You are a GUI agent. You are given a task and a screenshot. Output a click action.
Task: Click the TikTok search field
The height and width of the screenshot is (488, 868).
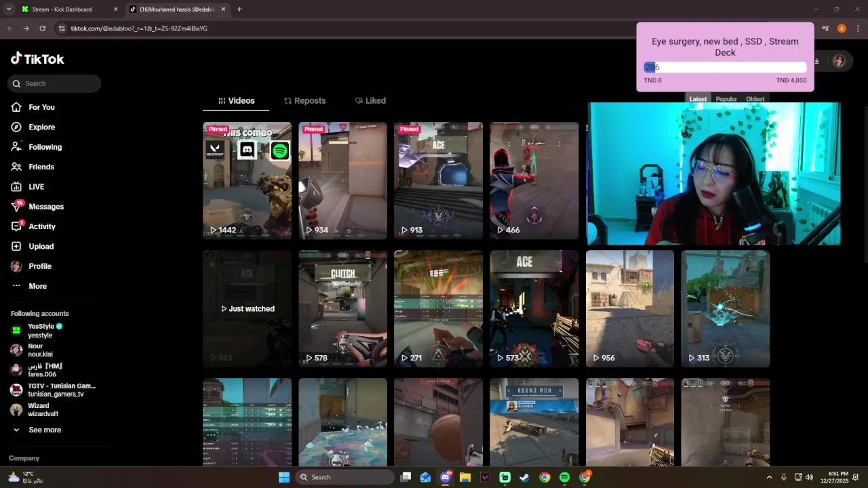54,83
